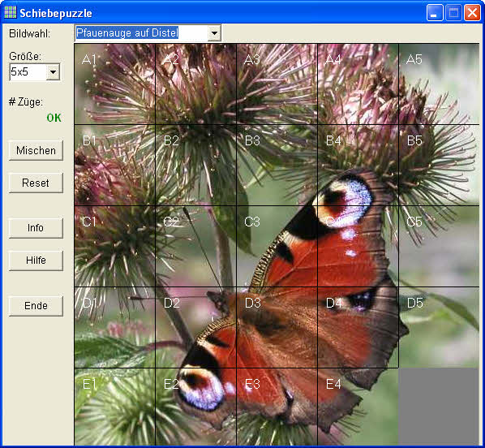Click puzzle tile C1
The width and height of the screenshot is (485, 448).
click(x=114, y=247)
